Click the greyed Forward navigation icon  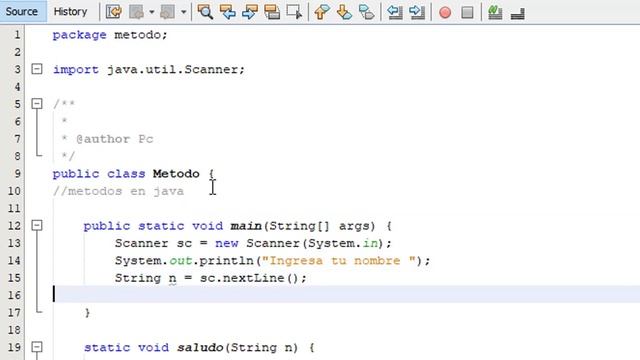coord(167,12)
